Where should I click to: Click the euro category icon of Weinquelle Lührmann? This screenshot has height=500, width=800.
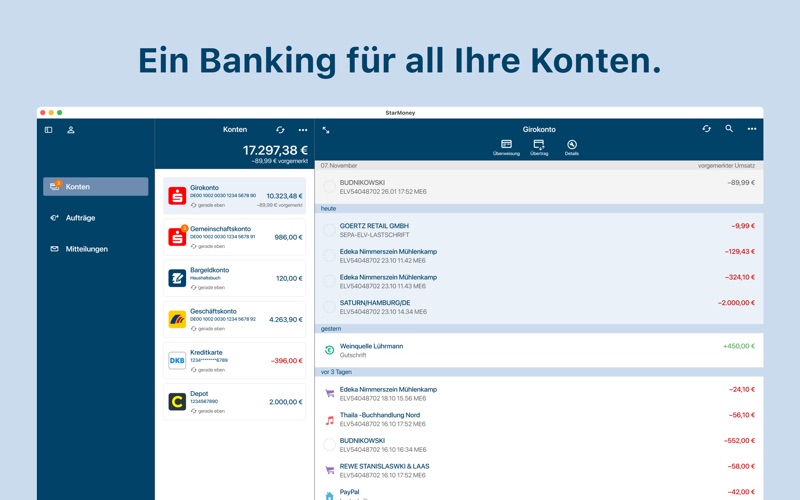point(330,350)
